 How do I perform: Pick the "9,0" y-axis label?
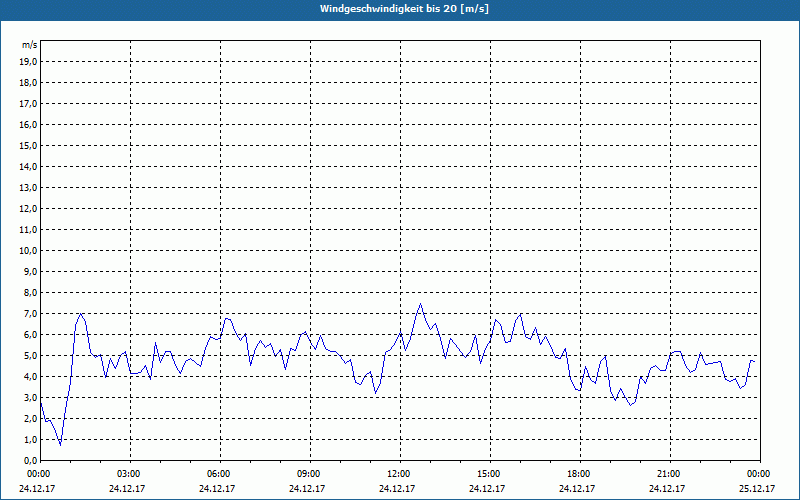(31, 271)
